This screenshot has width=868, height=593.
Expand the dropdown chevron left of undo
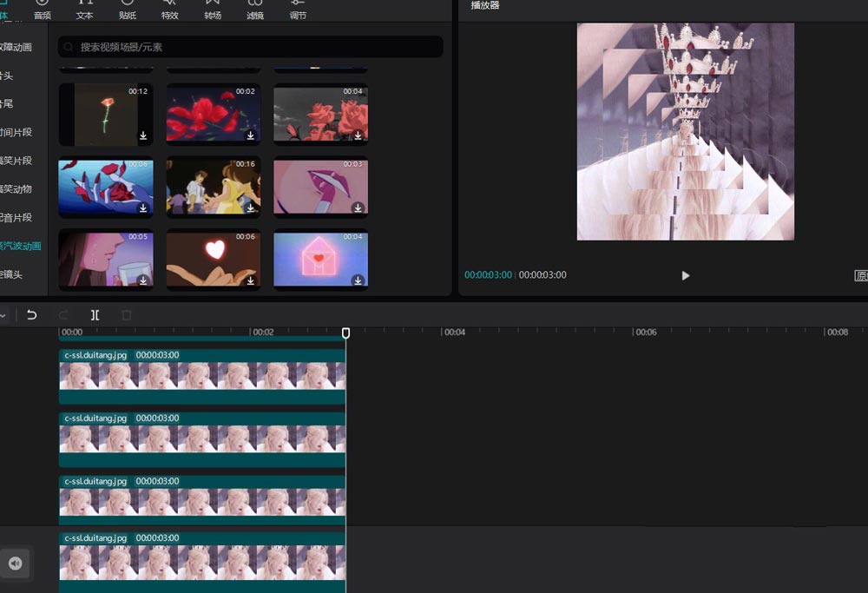pos(3,315)
